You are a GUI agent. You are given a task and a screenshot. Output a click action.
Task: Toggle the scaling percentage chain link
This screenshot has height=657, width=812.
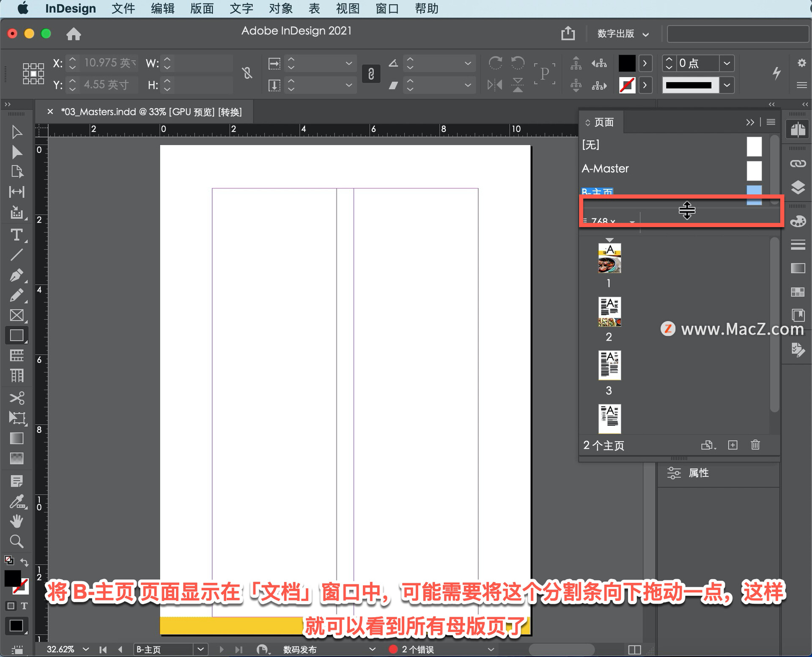(371, 74)
